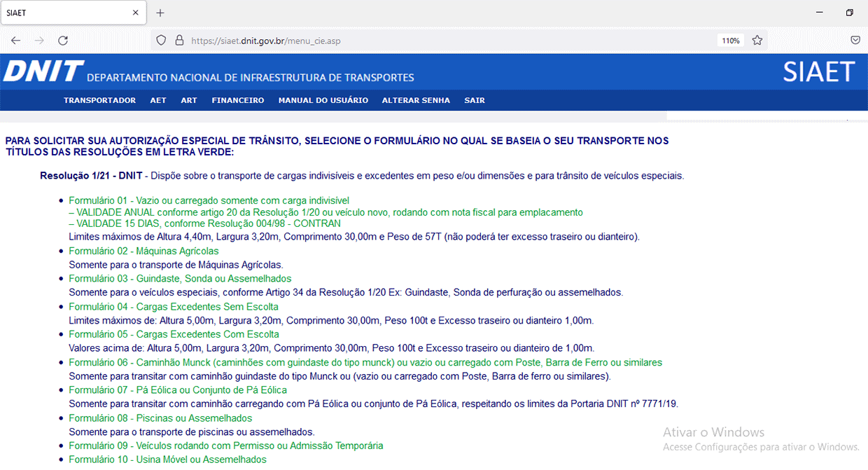Select ALTERAR SENHA in navigation bar

[416, 100]
